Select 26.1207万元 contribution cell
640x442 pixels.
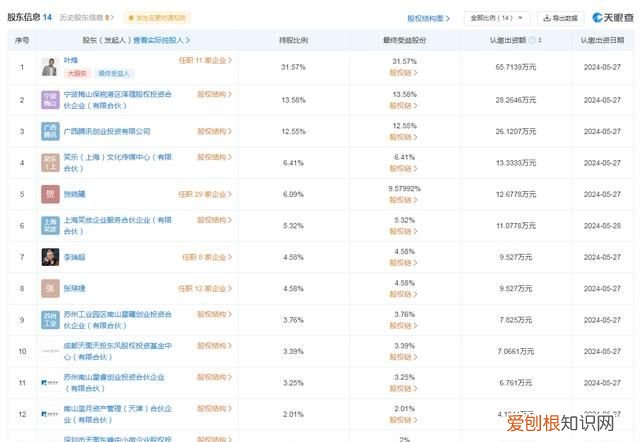[516, 131]
